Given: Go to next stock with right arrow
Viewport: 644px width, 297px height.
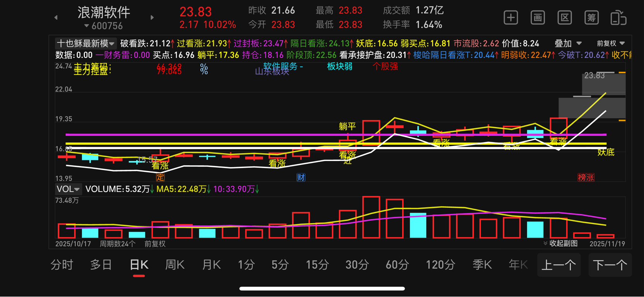Looking at the screenshot, I should [152, 17].
